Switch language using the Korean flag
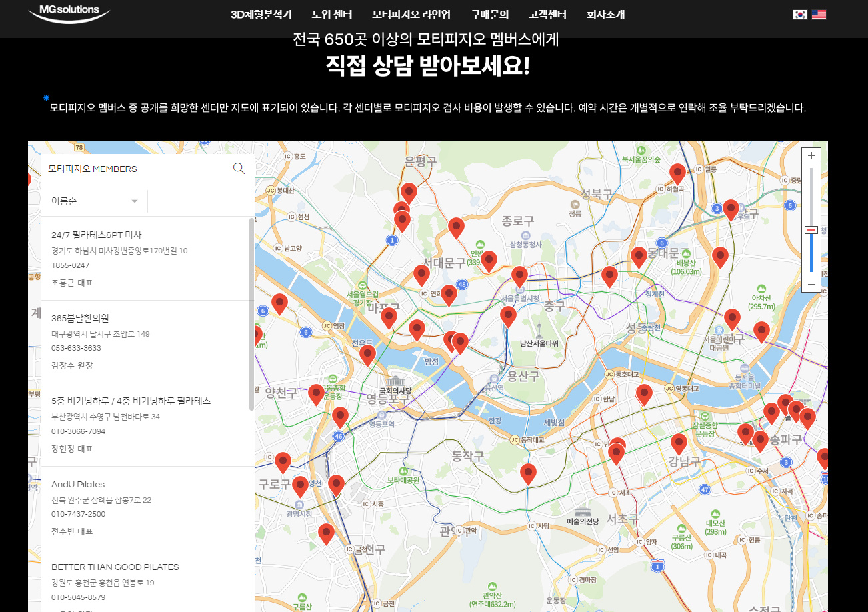Image resolution: width=868 pixels, height=612 pixels. tap(800, 15)
